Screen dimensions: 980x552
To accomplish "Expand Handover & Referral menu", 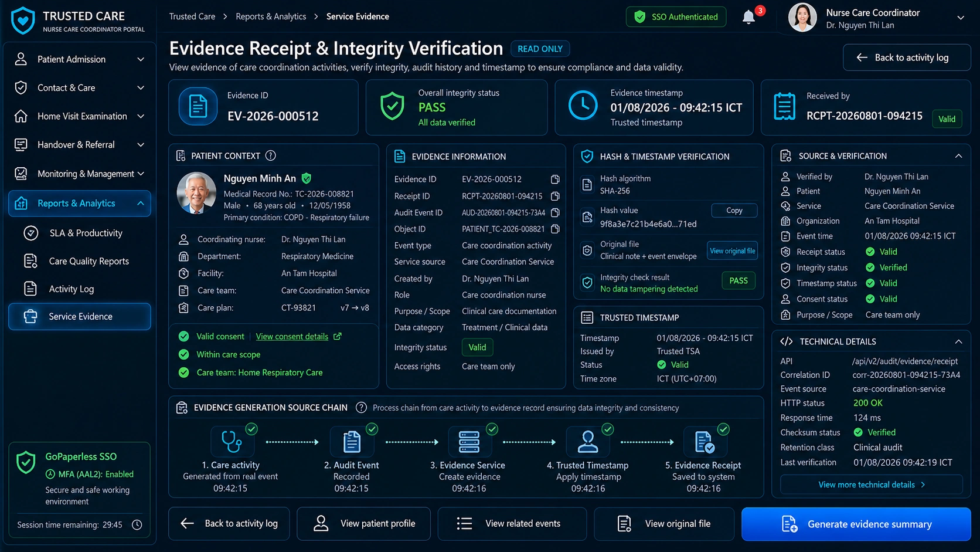I will [141, 145].
